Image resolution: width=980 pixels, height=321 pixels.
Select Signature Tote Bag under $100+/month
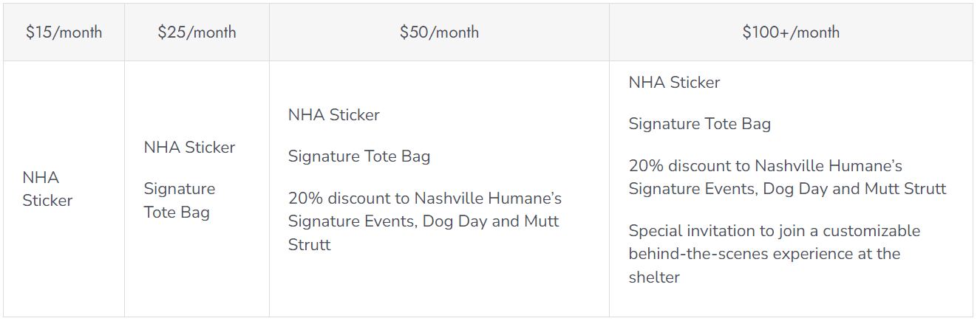tap(699, 124)
